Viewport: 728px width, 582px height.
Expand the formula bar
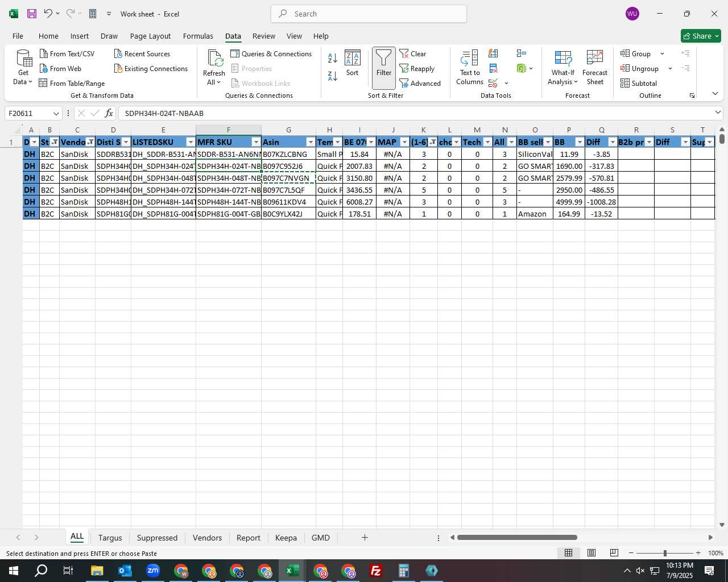[718, 113]
